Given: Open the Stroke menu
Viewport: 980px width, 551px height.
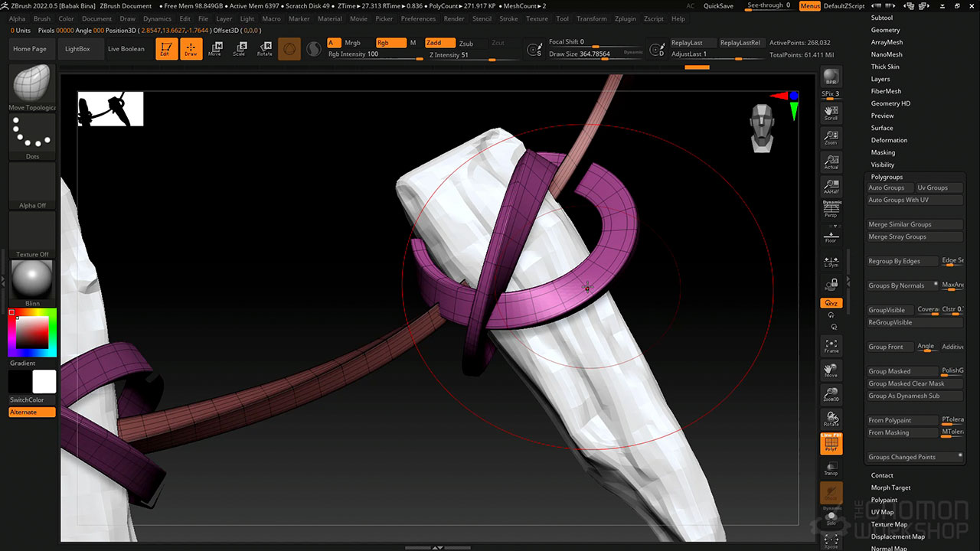Looking at the screenshot, I should pyautogui.click(x=508, y=18).
